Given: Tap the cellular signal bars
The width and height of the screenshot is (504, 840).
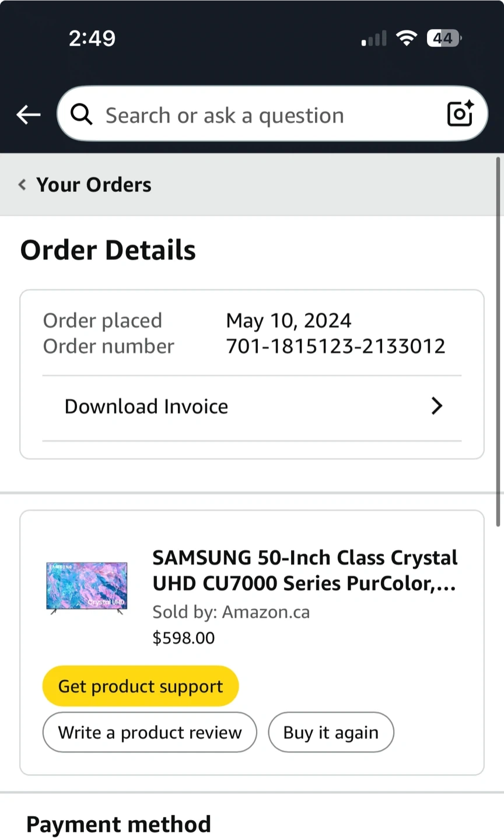Looking at the screenshot, I should coord(374,39).
